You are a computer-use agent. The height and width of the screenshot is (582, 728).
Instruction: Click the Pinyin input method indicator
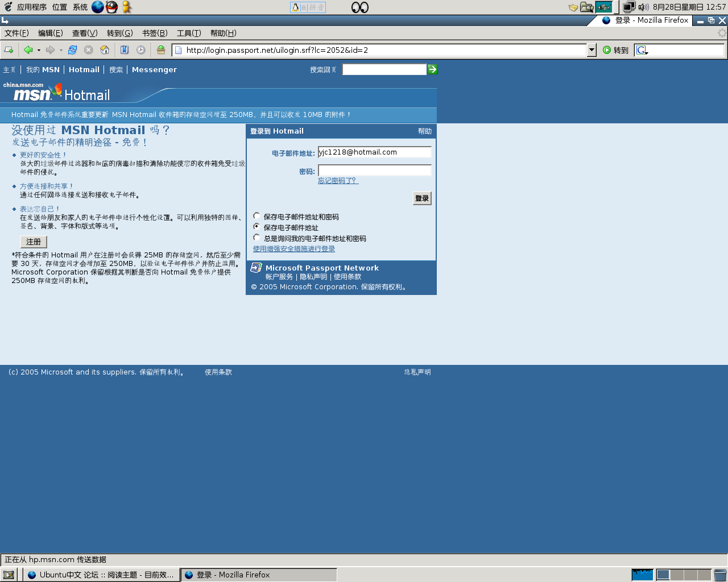[x=308, y=7]
